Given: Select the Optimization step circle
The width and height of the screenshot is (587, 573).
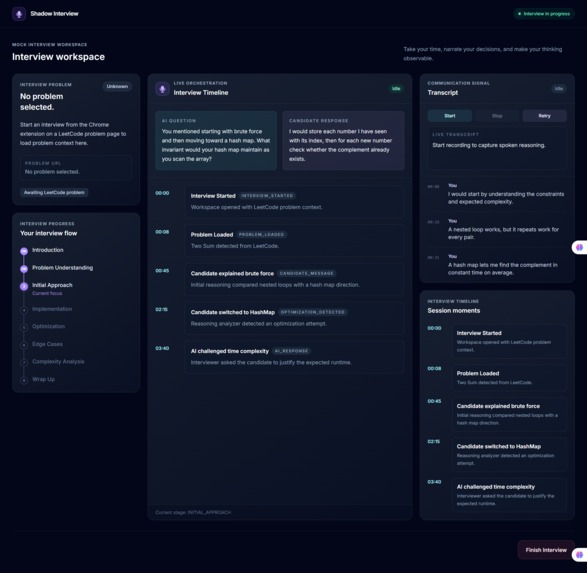Looking at the screenshot, I should (24, 327).
